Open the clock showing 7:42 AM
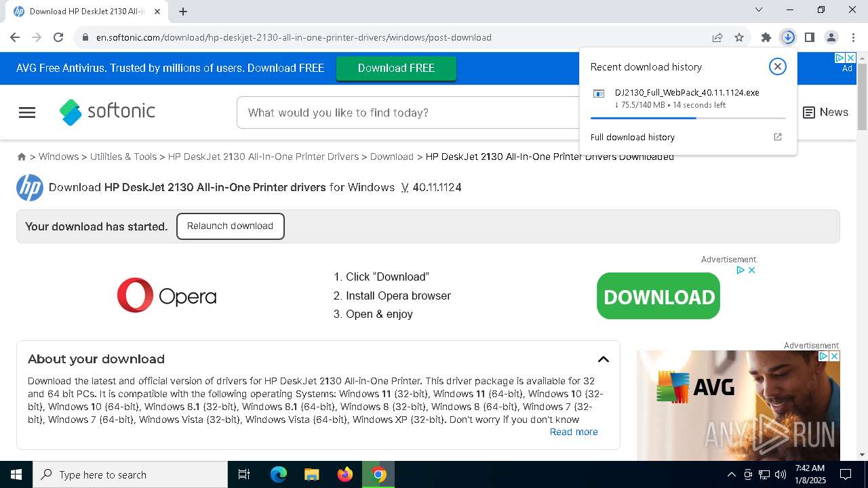 [810, 474]
